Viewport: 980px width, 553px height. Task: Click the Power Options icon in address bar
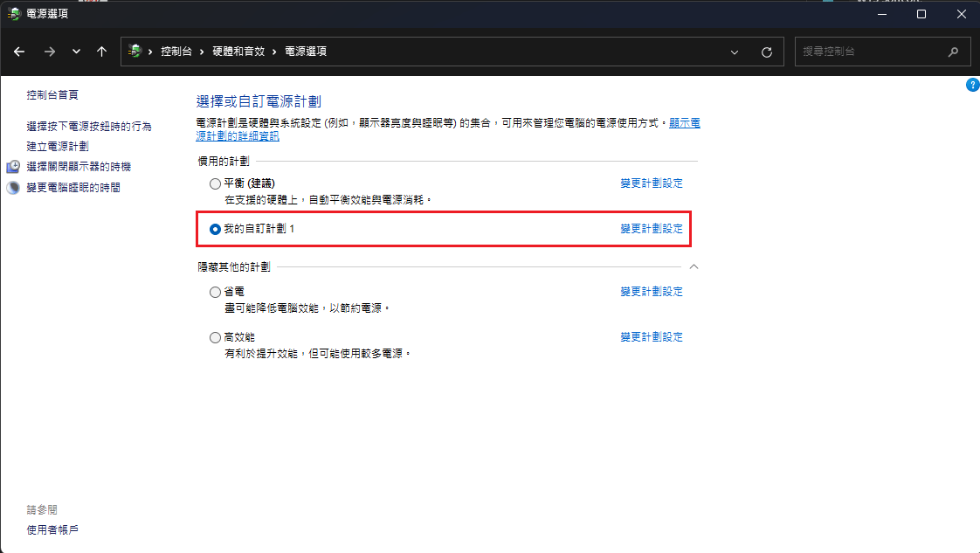point(135,52)
